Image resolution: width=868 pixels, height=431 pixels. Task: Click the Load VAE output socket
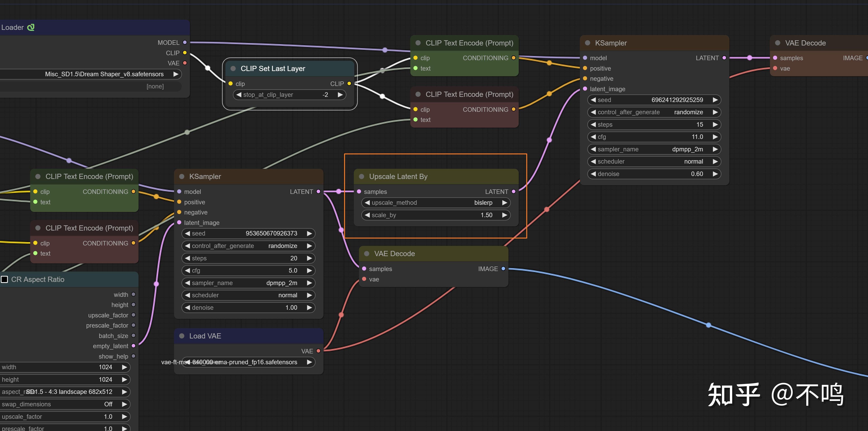tap(318, 351)
